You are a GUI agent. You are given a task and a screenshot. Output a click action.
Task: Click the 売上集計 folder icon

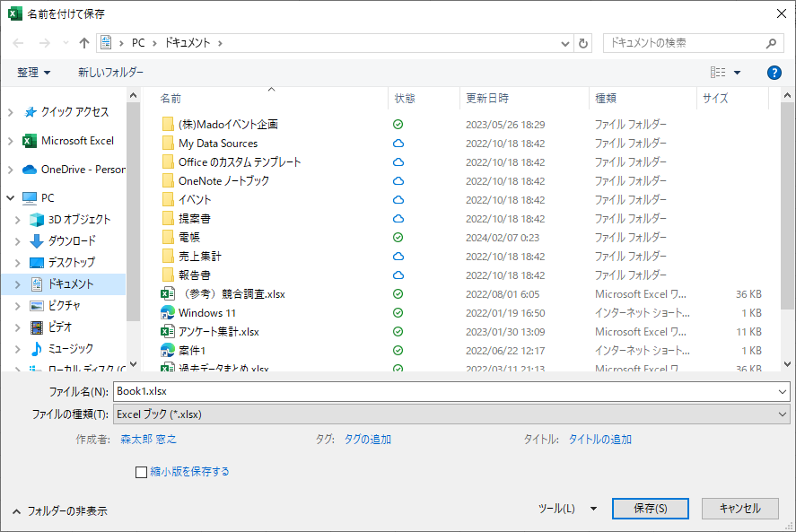(168, 256)
